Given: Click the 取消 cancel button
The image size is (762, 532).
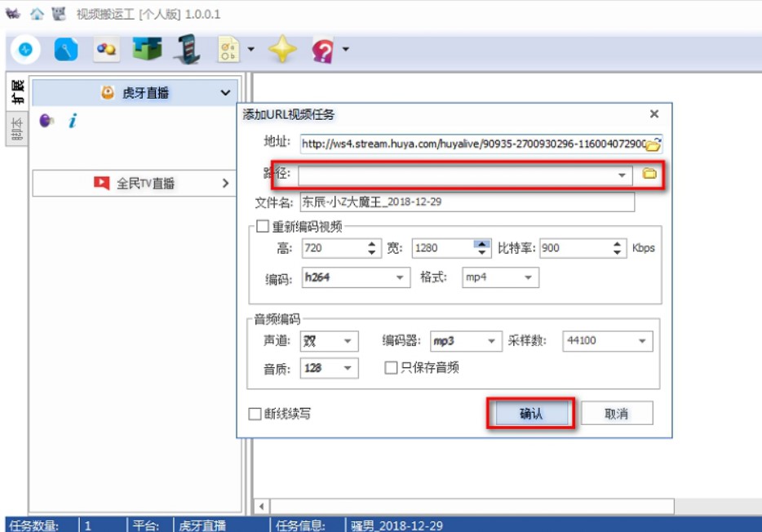Looking at the screenshot, I should pos(616,414).
